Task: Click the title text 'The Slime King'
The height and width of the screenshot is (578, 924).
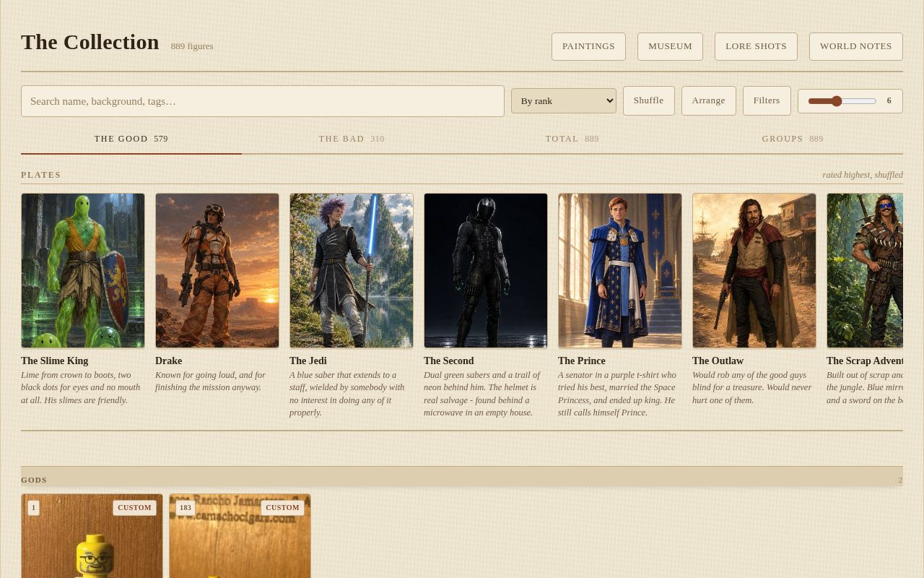Action: 54,361
